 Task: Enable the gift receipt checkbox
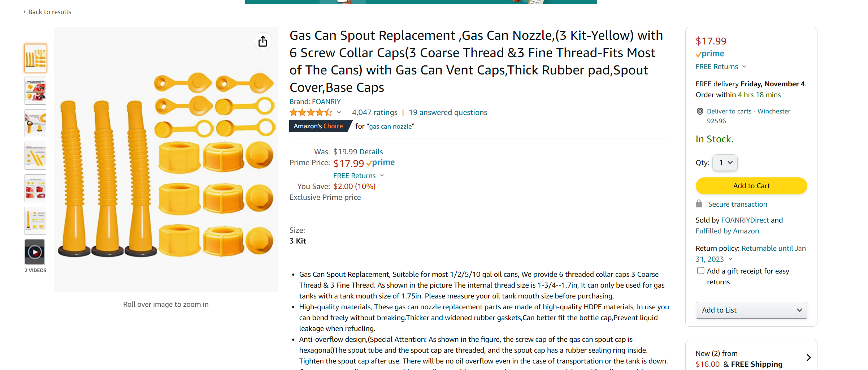(x=701, y=271)
